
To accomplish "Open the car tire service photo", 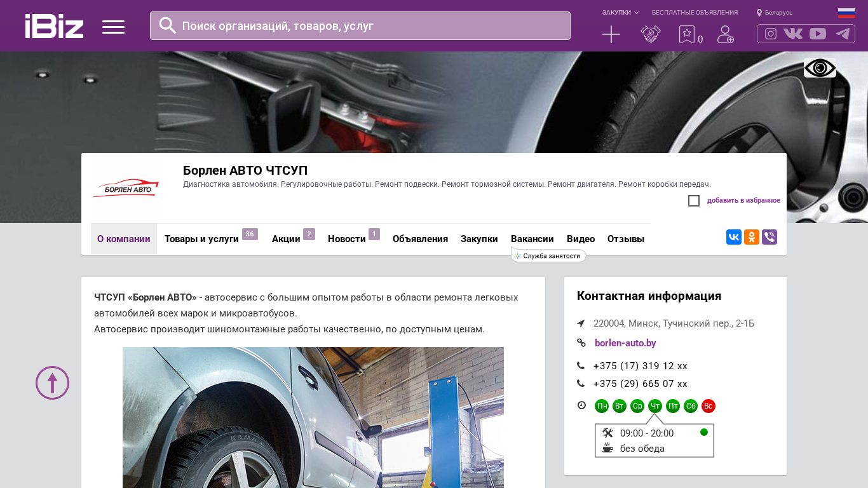I will (313, 417).
